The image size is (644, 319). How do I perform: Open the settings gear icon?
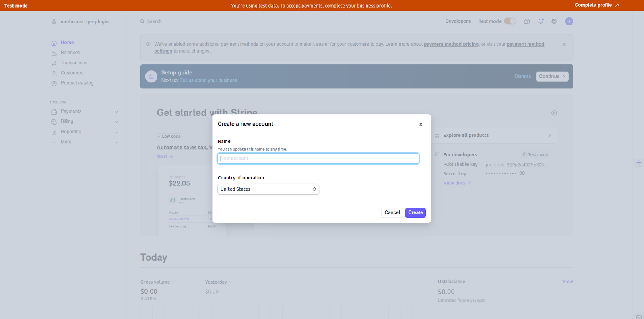[x=554, y=21]
